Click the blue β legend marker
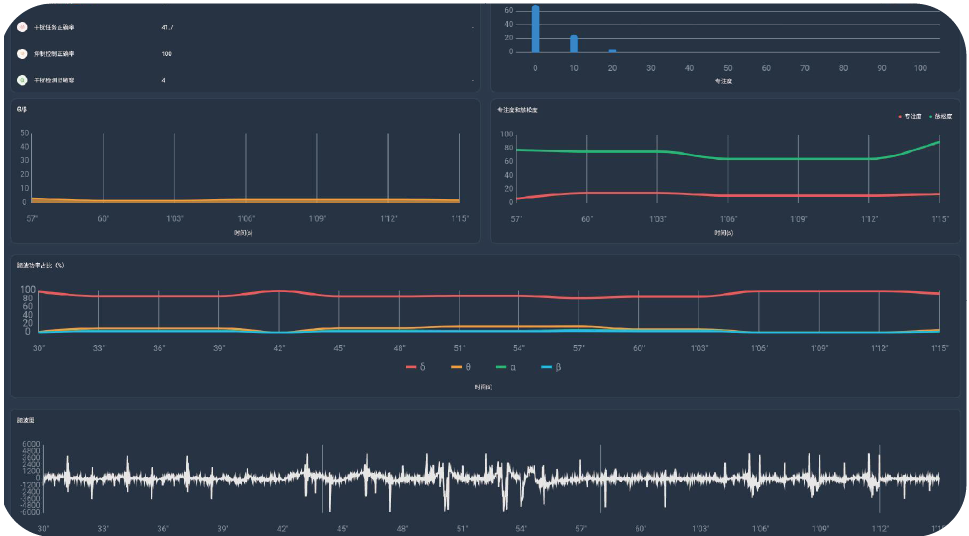 point(546,367)
